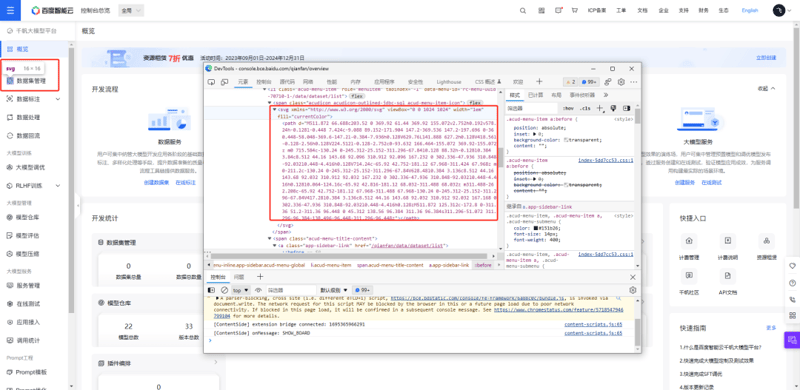Image resolution: width=800 pixels, height=390 pixels.
Task: Open the console top context dropdown
Action: point(241,290)
